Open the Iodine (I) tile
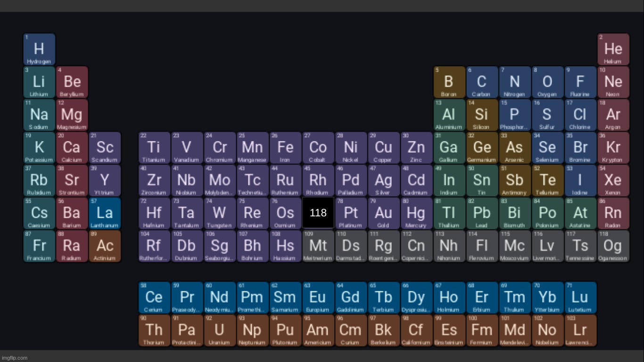Screen dimensions: 644x362 pyautogui.click(x=580, y=180)
